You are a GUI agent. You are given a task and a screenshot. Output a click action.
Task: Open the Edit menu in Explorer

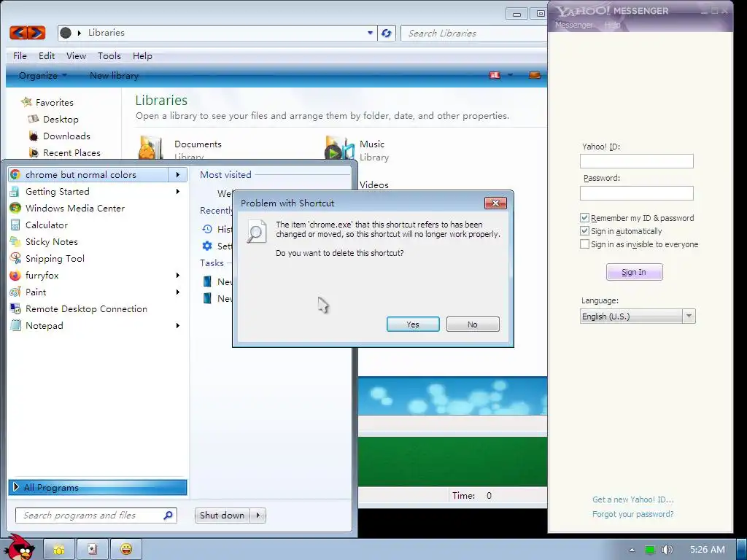pyautogui.click(x=47, y=55)
